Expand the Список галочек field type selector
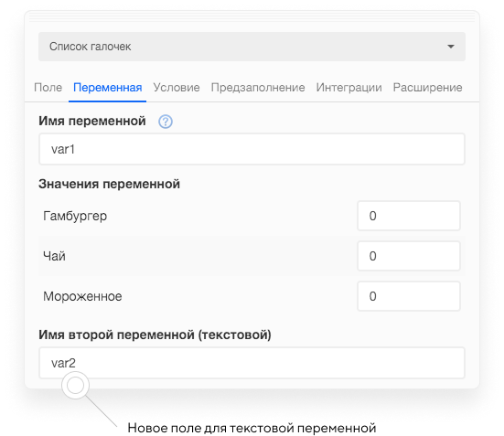Image resolution: width=504 pixels, height=436 pixels. [x=252, y=47]
